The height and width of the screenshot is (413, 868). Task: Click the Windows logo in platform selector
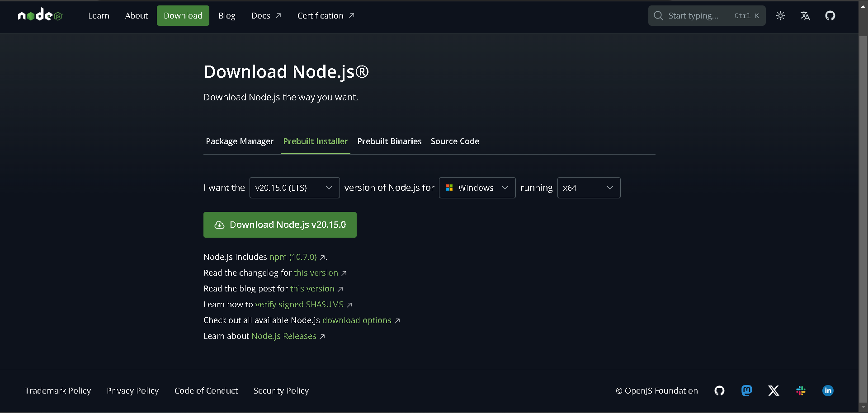tap(449, 188)
